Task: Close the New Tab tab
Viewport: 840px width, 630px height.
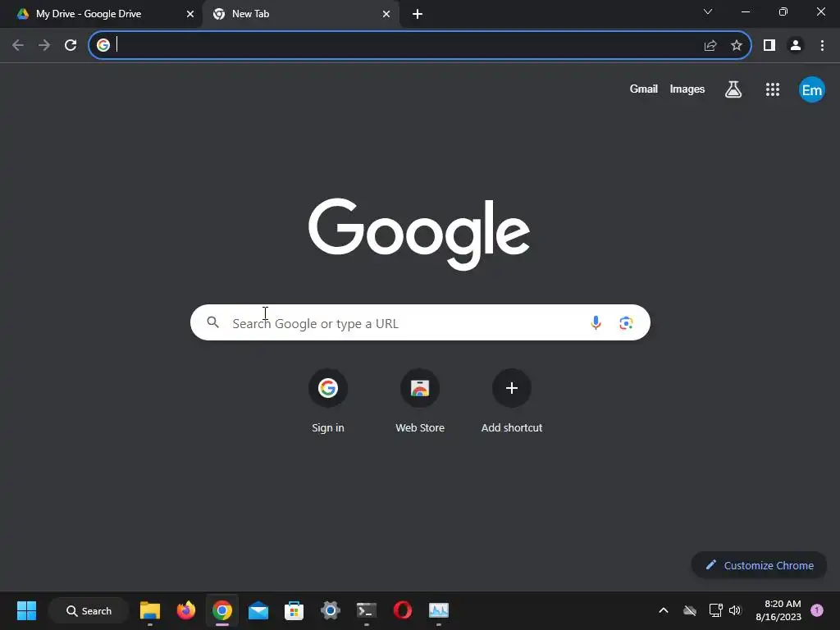Action: [386, 14]
